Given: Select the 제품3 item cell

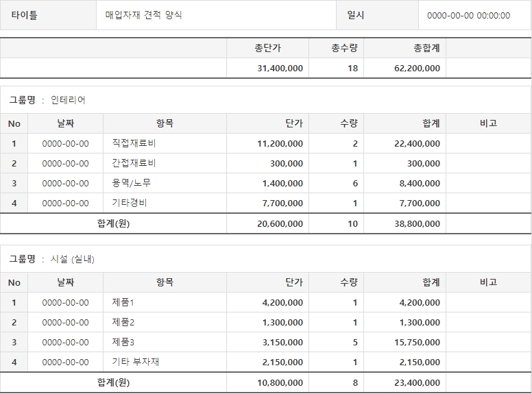Looking at the screenshot, I should (x=165, y=342).
